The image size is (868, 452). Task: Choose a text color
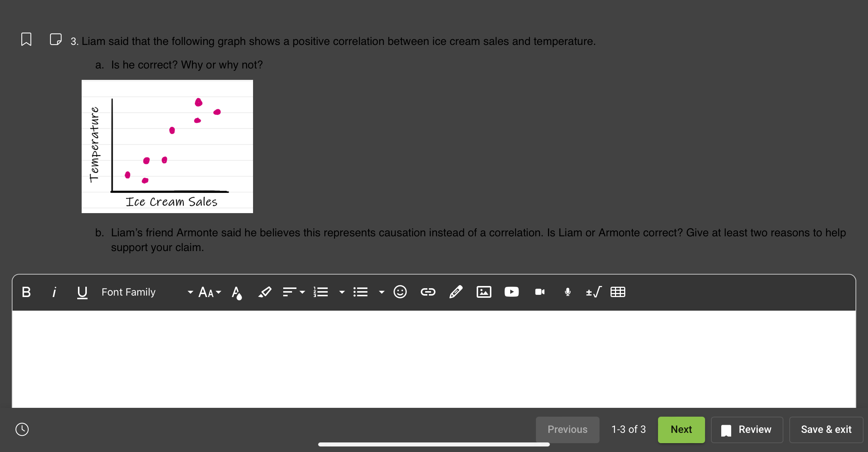click(x=237, y=293)
